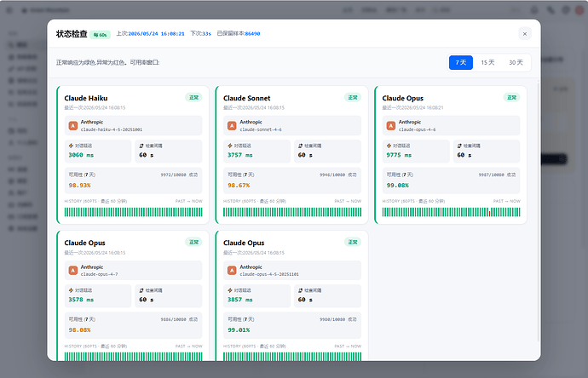The width and height of the screenshot is (588, 378).
Task: Click the check-interval refresh icon in Claude Sonnet card
Action: tap(300, 146)
